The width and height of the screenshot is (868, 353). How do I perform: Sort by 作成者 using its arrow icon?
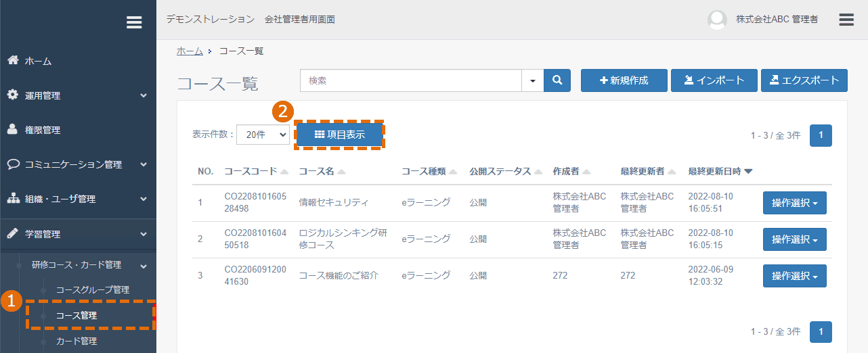[586, 172]
